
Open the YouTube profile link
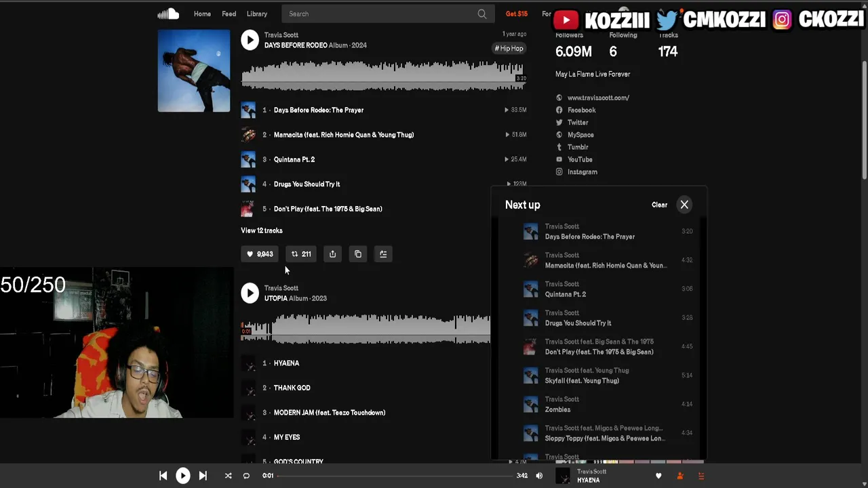[x=580, y=159]
